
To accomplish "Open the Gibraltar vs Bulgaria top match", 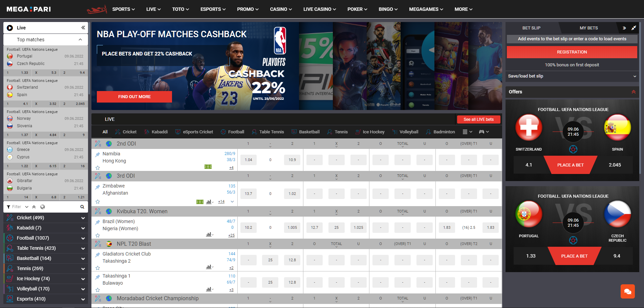I will (46, 184).
